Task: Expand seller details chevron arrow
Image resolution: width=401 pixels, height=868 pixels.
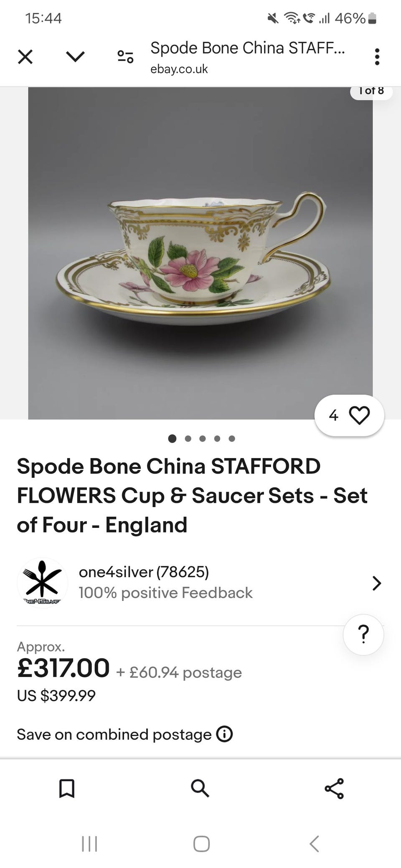Action: pyautogui.click(x=376, y=583)
